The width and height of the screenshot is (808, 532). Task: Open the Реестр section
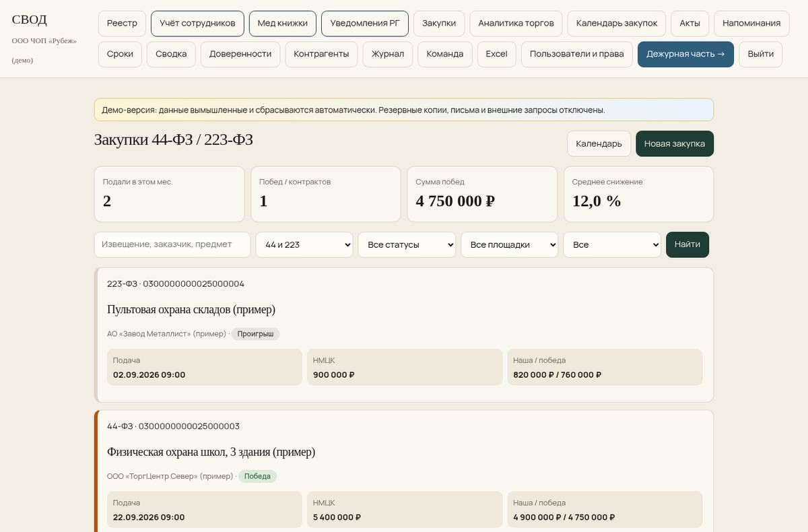click(122, 23)
